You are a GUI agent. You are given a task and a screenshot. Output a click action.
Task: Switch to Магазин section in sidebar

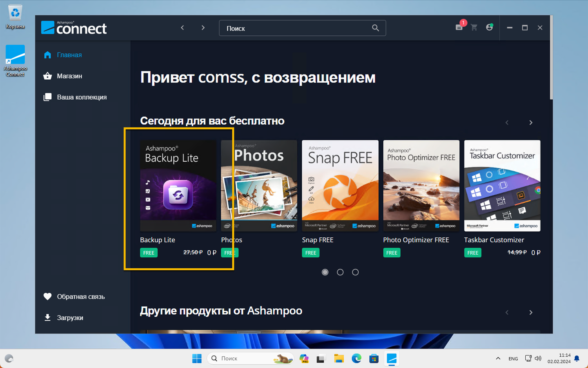point(70,76)
